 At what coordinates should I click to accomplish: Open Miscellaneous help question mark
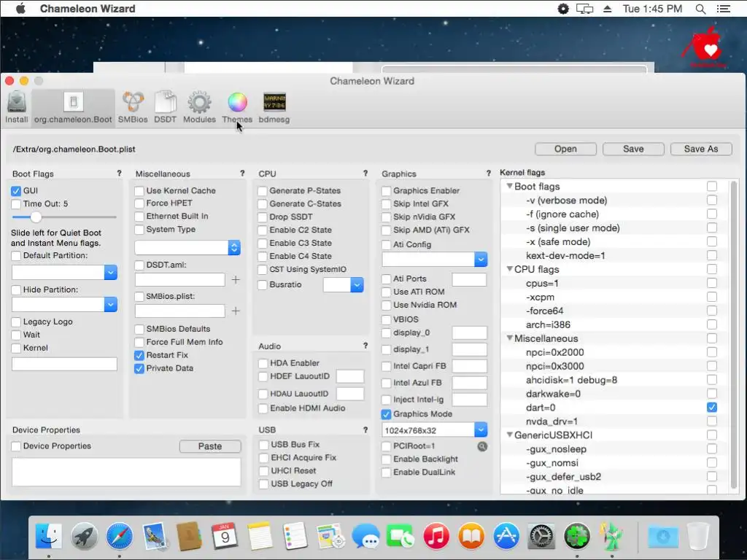(242, 174)
